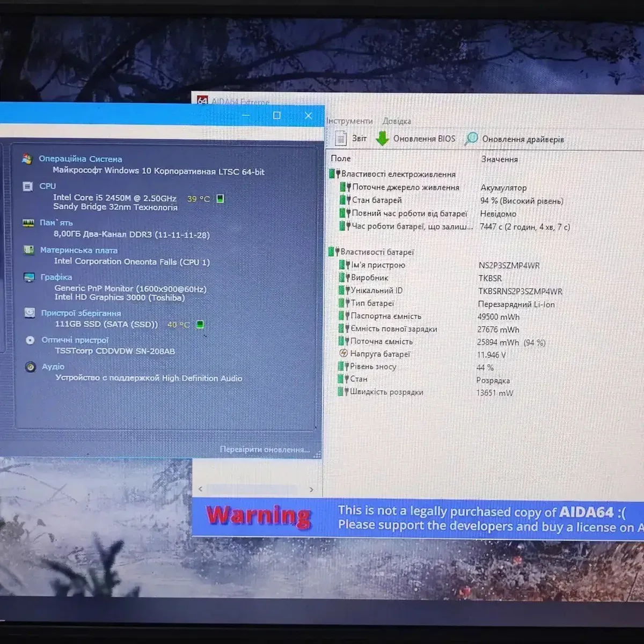Select the Властивості батареї group row

[377, 252]
